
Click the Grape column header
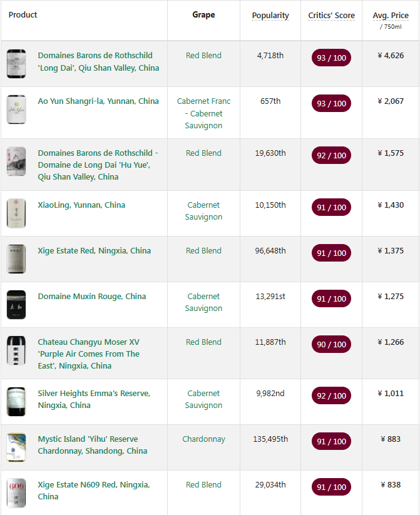pyautogui.click(x=203, y=15)
